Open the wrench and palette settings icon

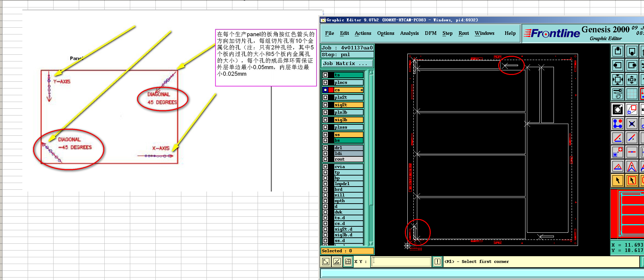point(618,94)
